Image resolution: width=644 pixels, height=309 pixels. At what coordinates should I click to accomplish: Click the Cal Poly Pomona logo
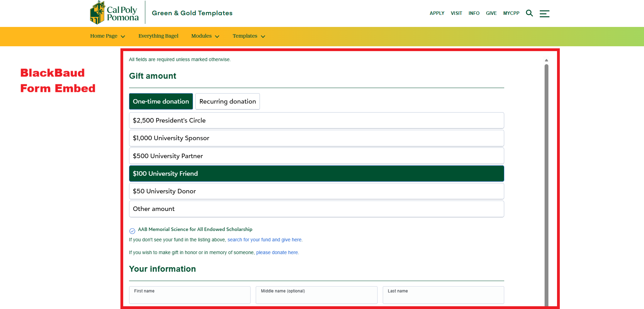click(114, 13)
